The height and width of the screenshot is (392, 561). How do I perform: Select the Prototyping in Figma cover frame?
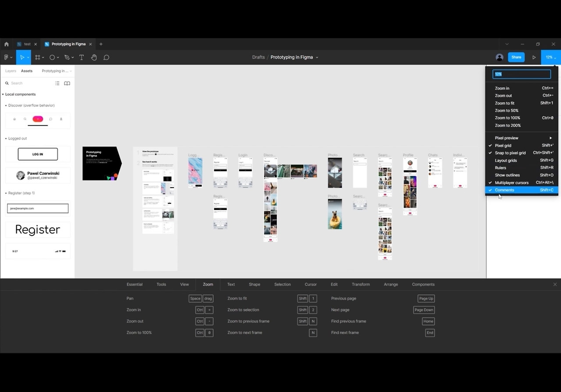point(102,164)
